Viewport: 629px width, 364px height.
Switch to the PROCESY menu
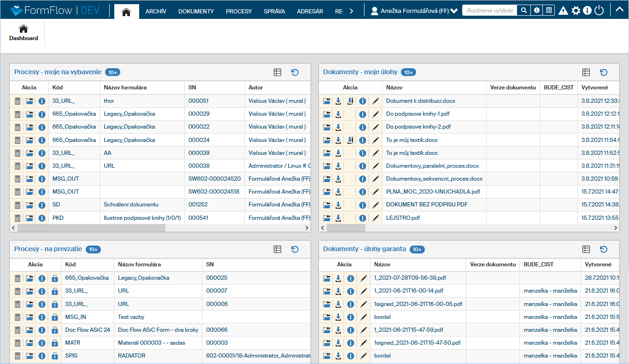click(x=239, y=11)
